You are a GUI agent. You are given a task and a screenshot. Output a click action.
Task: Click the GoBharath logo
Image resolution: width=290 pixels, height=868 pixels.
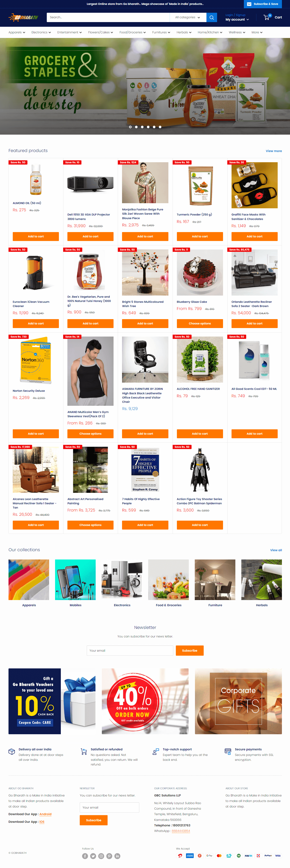point(23,17)
